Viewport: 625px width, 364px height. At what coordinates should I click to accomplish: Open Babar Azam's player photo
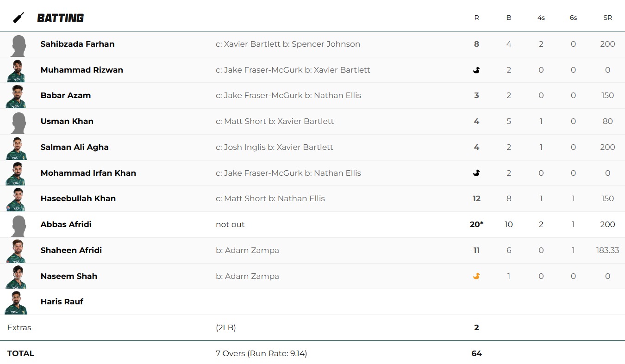(x=17, y=96)
